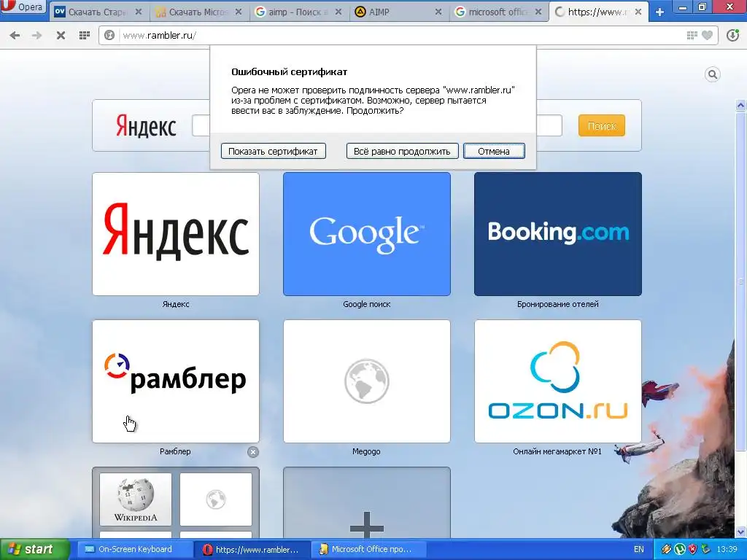Viewport: 747px width, 560px height.
Task: Click the 'Бронирование отелей' tile label
Action: (x=558, y=304)
